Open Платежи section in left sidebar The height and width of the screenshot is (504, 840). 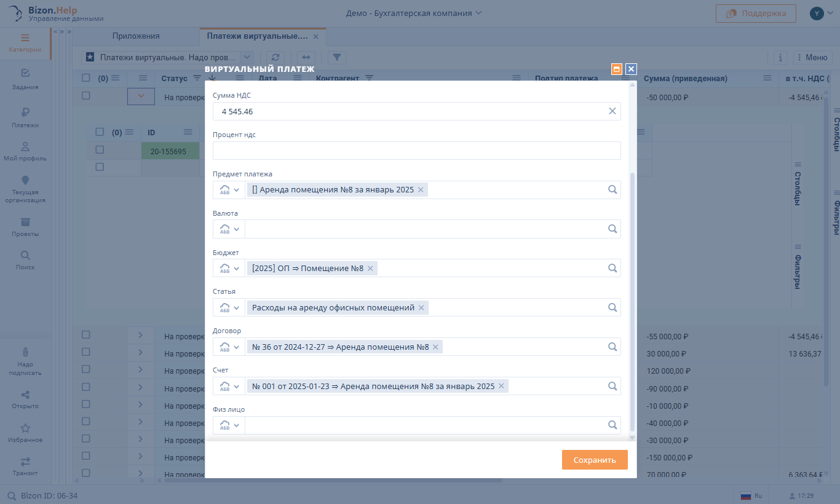(x=25, y=117)
